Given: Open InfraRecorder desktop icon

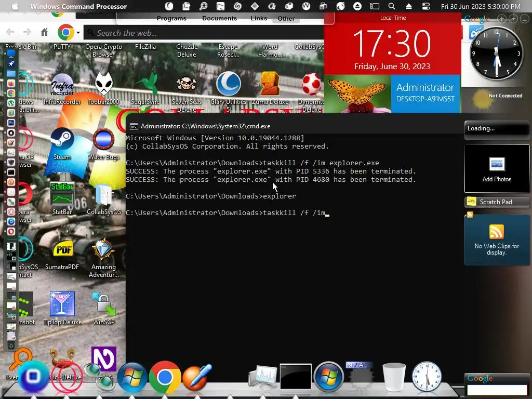Looking at the screenshot, I should click(x=62, y=84).
